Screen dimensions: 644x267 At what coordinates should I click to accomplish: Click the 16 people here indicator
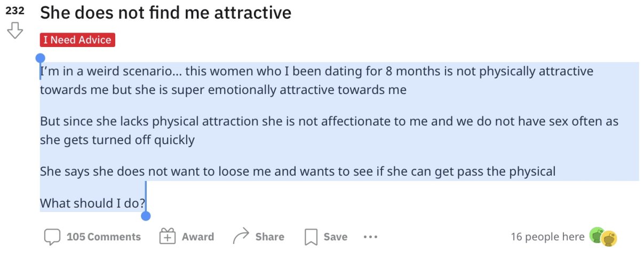tap(547, 237)
